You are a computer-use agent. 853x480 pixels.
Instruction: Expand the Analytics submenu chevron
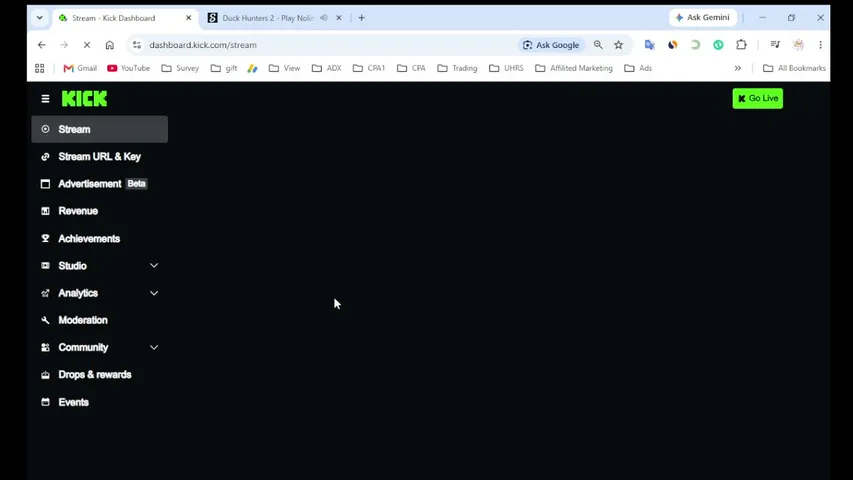pyautogui.click(x=154, y=293)
